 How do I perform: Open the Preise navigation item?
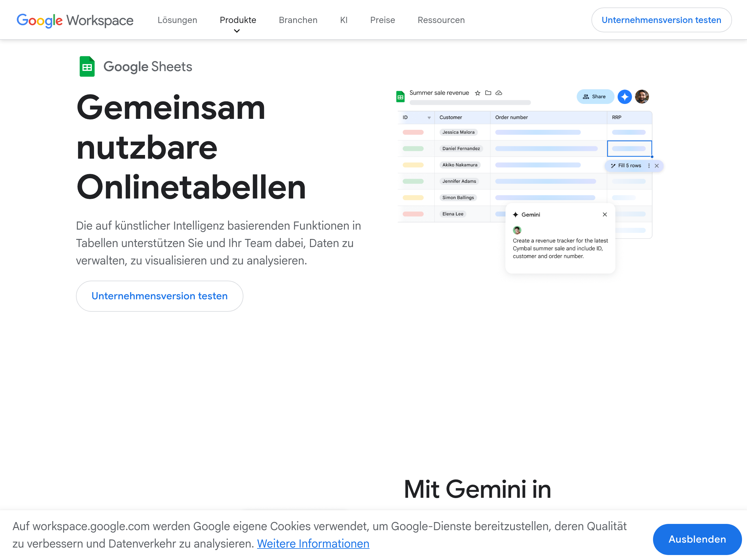(x=382, y=20)
